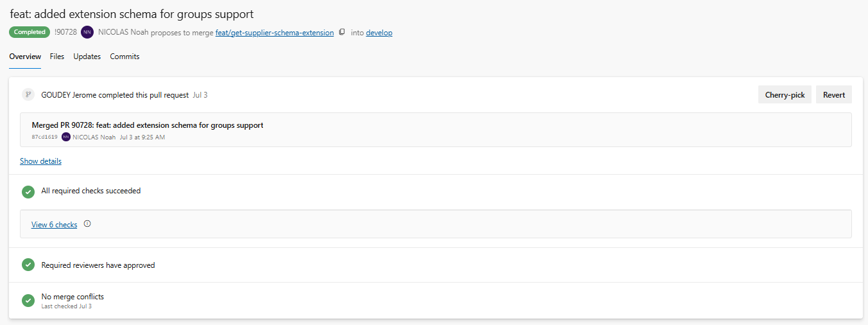Open the develop target branch link
868x325 pixels.
(379, 33)
